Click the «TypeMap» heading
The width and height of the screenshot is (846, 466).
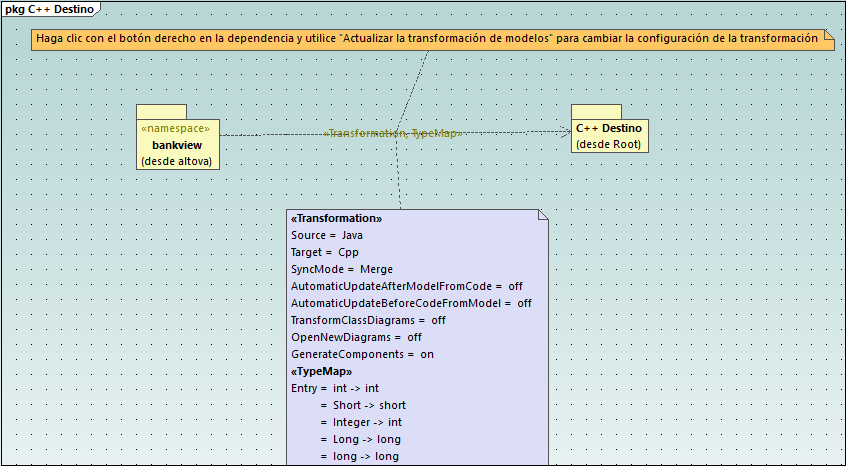pos(321,371)
